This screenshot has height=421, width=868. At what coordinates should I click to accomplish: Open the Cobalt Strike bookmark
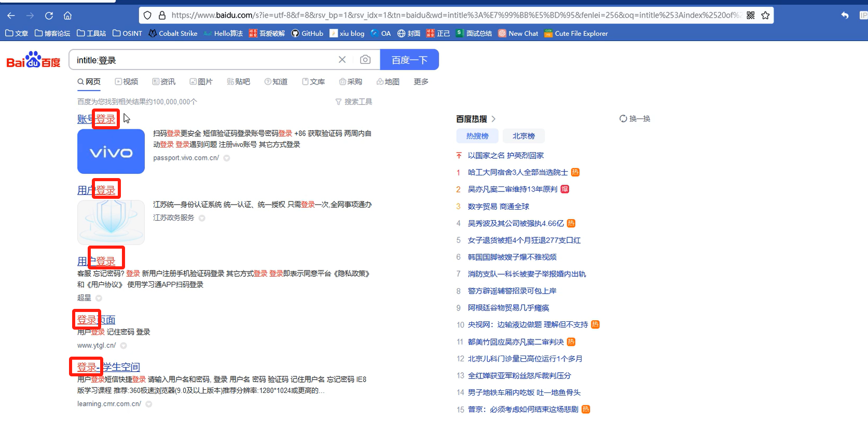[x=173, y=33]
